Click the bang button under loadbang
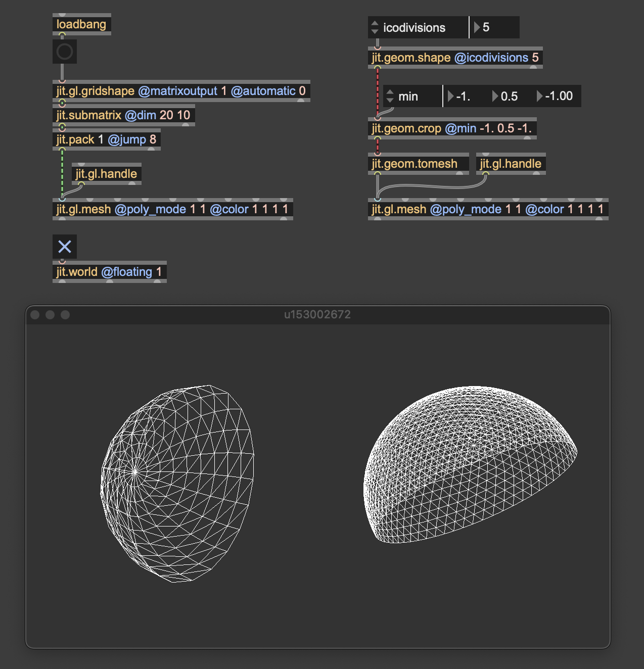This screenshot has width=644, height=669. click(65, 52)
